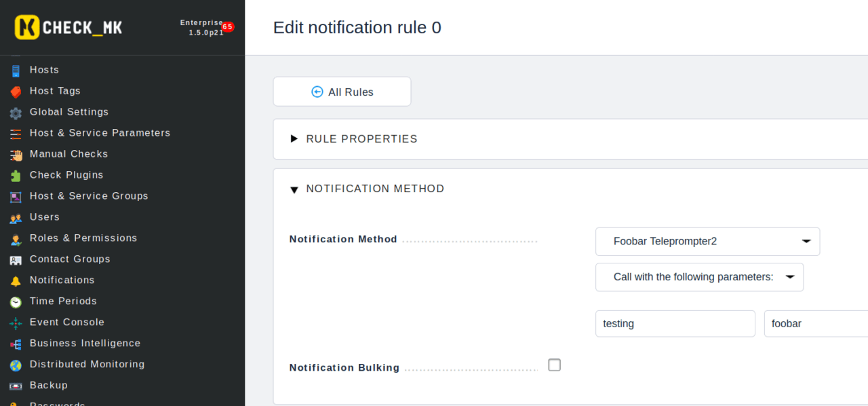Open Distributed Monitoring from the sidebar
This screenshot has height=406, width=868.
(x=15, y=365)
